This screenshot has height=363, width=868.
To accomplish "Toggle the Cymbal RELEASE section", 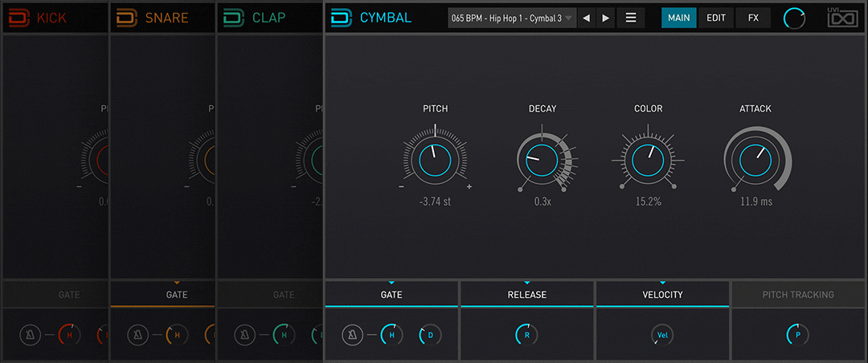I will (x=527, y=295).
